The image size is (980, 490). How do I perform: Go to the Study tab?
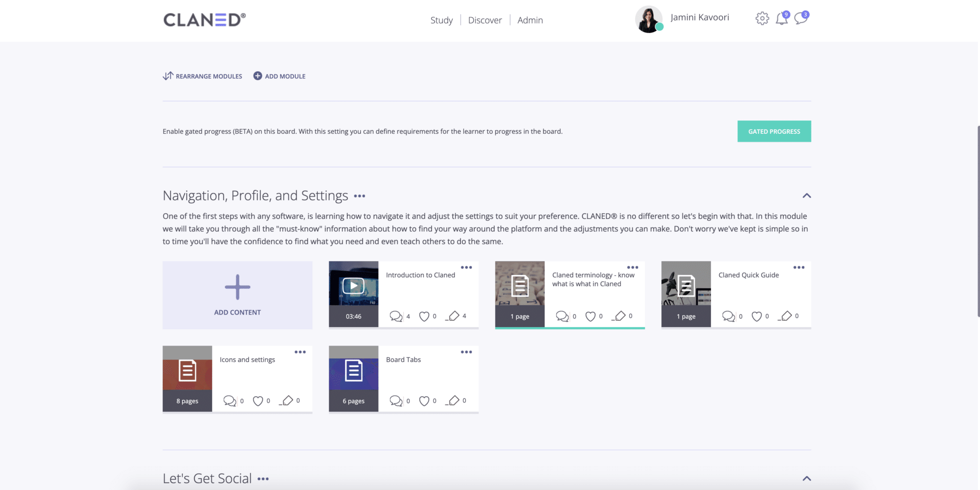(x=441, y=20)
